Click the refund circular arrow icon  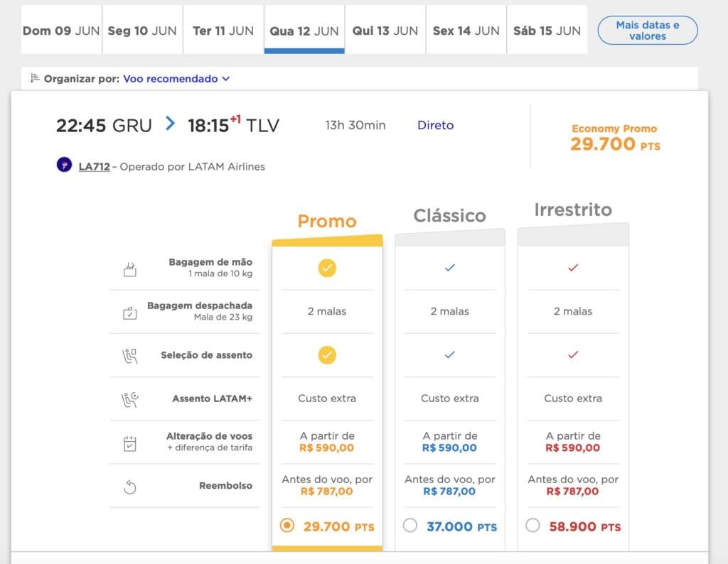(x=130, y=487)
